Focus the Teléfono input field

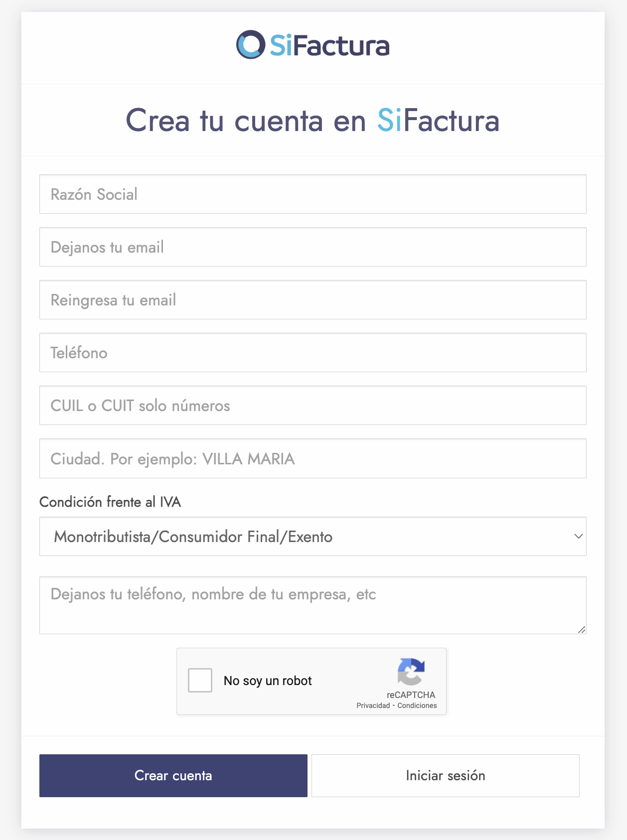point(313,353)
